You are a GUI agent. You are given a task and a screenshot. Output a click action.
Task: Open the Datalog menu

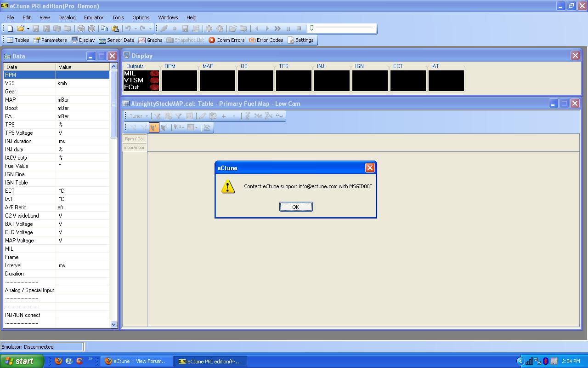click(67, 17)
